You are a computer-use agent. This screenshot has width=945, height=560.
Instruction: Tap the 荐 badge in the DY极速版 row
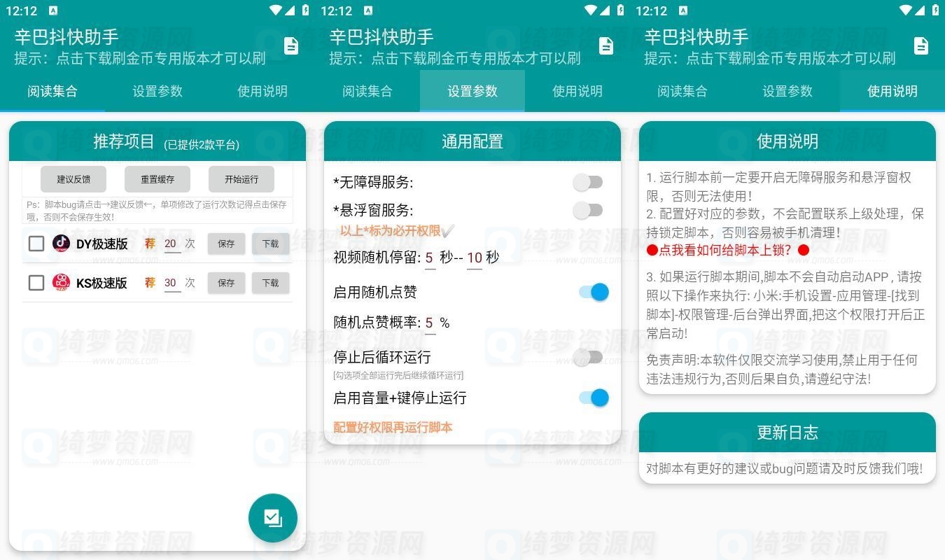[x=150, y=244]
